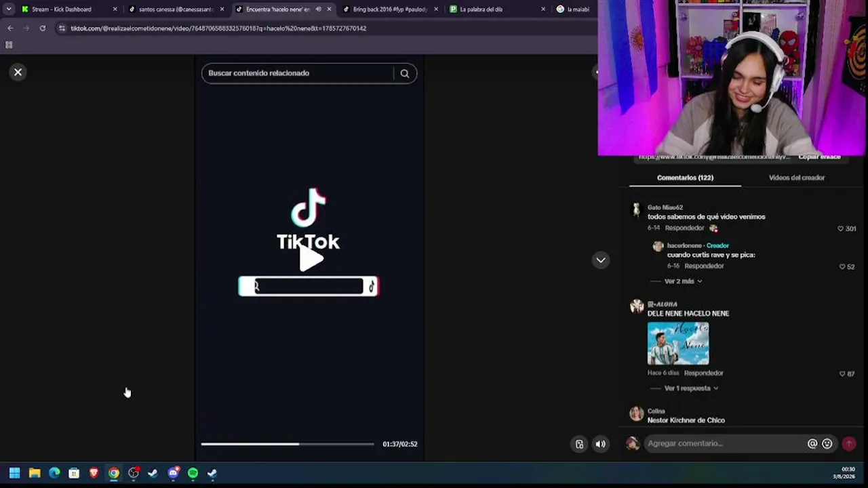Screen dimensions: 868x488
Task: Switch to Comentarios (122) tab
Action: click(685, 178)
